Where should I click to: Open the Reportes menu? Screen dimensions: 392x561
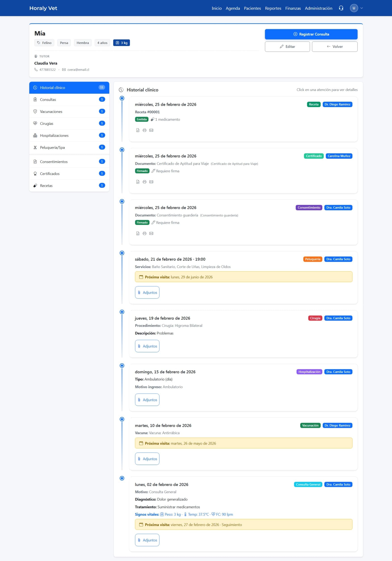(x=273, y=8)
